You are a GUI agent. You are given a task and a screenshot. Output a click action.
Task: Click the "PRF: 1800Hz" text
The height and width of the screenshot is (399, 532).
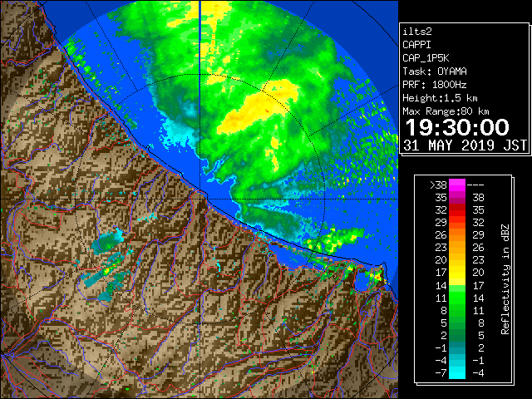435,85
